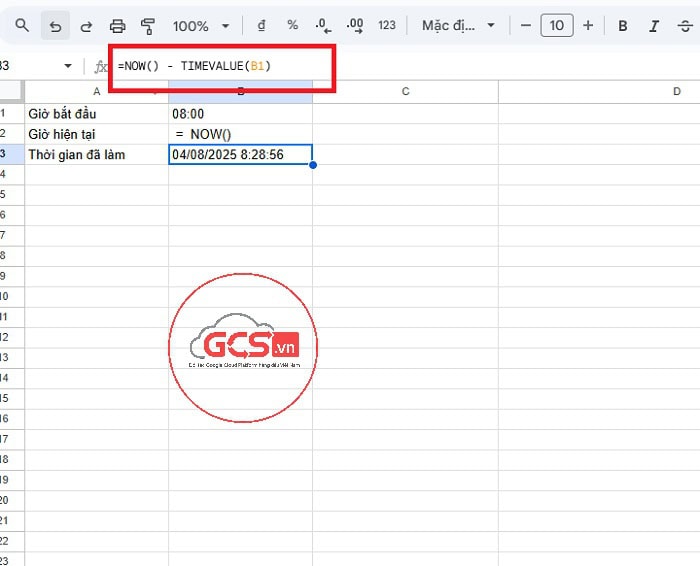Viewport: 700px width, 566px height.
Task: Expand the name box dropdown arrow
Action: pyautogui.click(x=68, y=66)
